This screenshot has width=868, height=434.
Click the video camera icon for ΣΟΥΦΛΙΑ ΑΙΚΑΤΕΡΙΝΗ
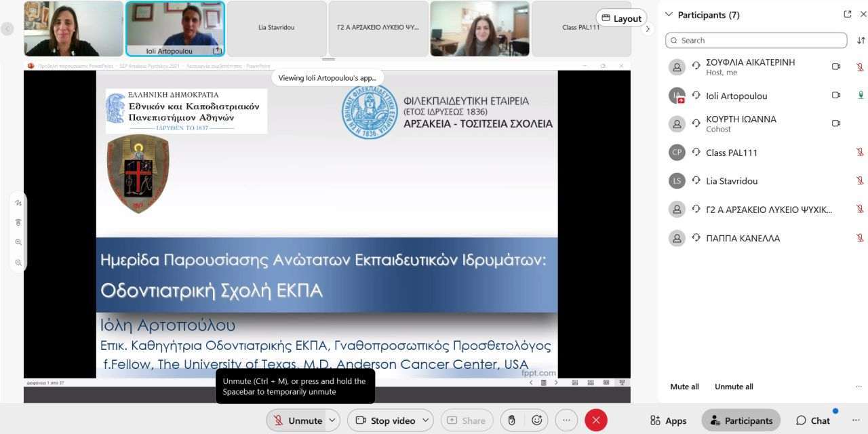pos(836,66)
